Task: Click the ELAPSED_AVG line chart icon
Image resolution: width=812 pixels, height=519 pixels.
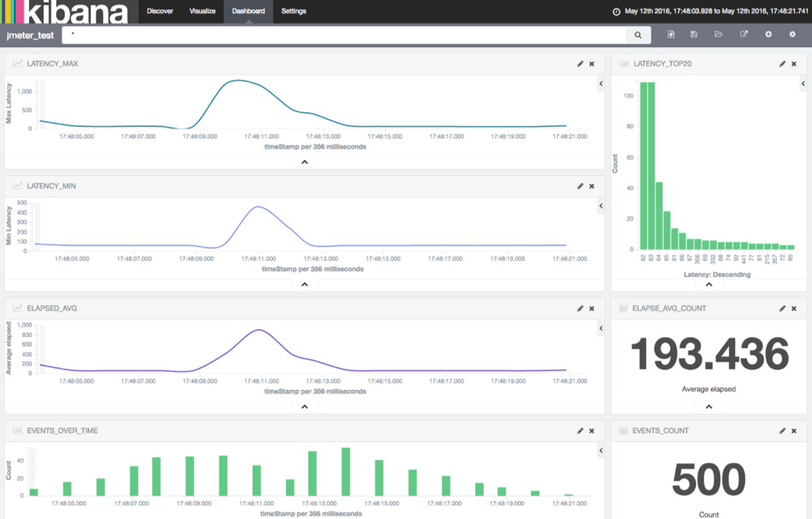Action: [18, 308]
